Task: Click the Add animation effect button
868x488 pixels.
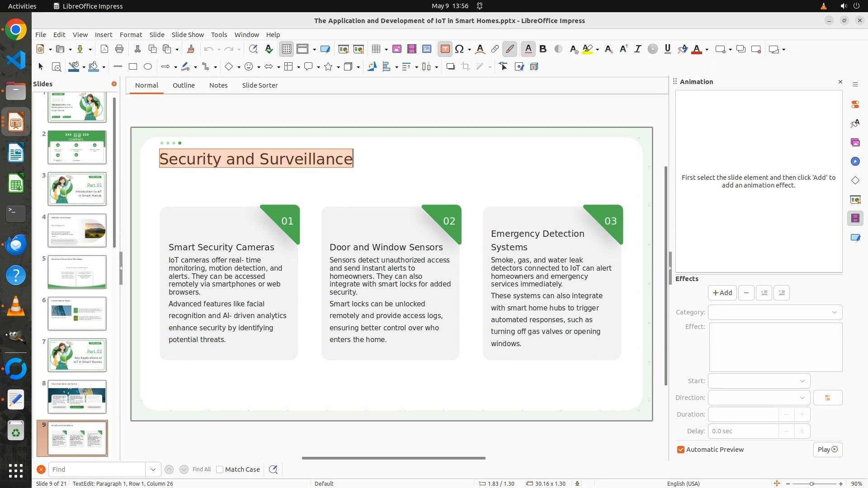Action: [x=722, y=293]
